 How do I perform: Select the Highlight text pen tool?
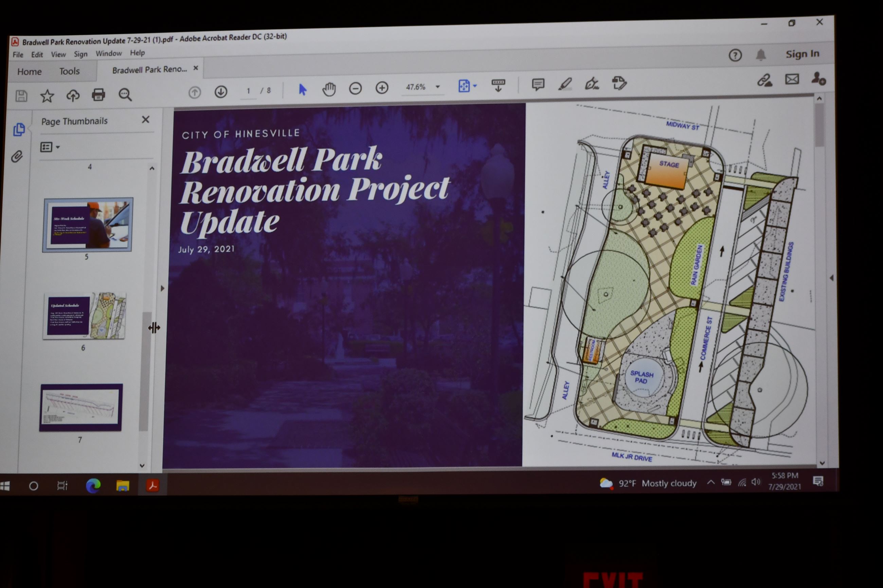[x=565, y=84]
